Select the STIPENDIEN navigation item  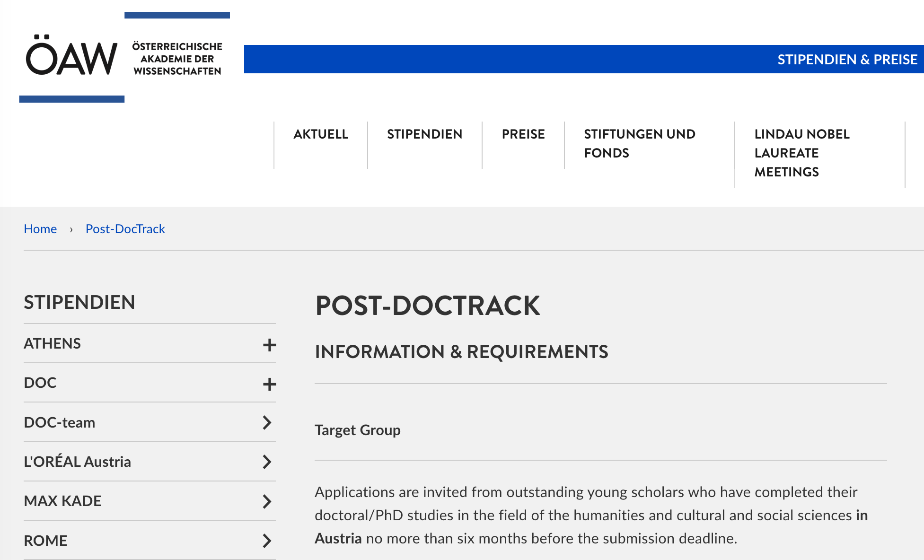click(x=424, y=134)
